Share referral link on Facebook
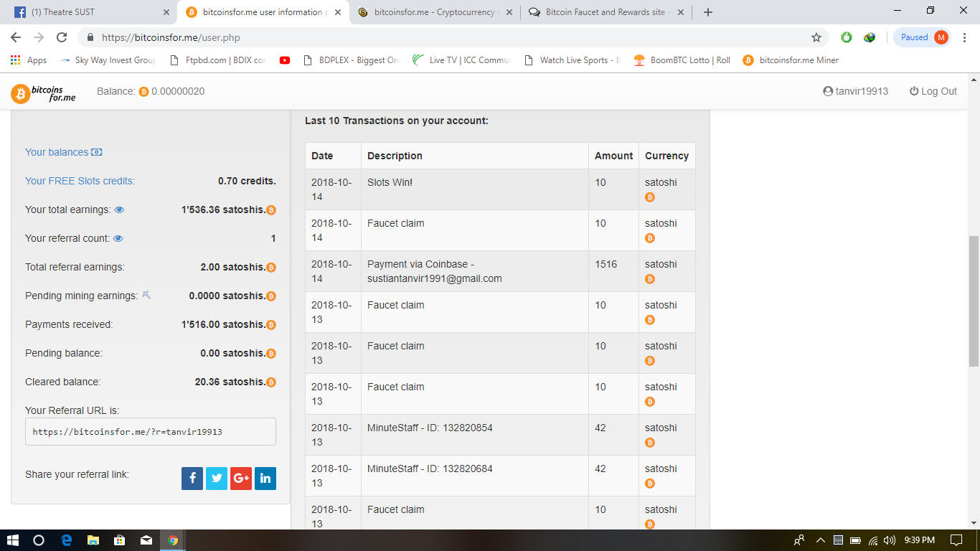 (192, 479)
